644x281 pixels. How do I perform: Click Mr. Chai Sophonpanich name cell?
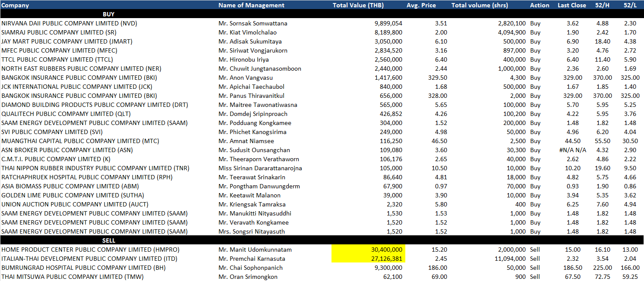point(250,268)
